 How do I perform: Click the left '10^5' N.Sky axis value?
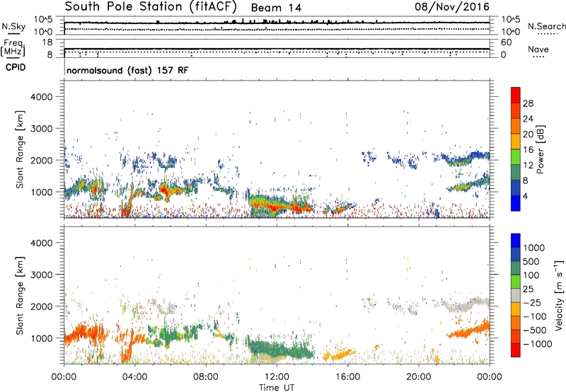(x=43, y=20)
